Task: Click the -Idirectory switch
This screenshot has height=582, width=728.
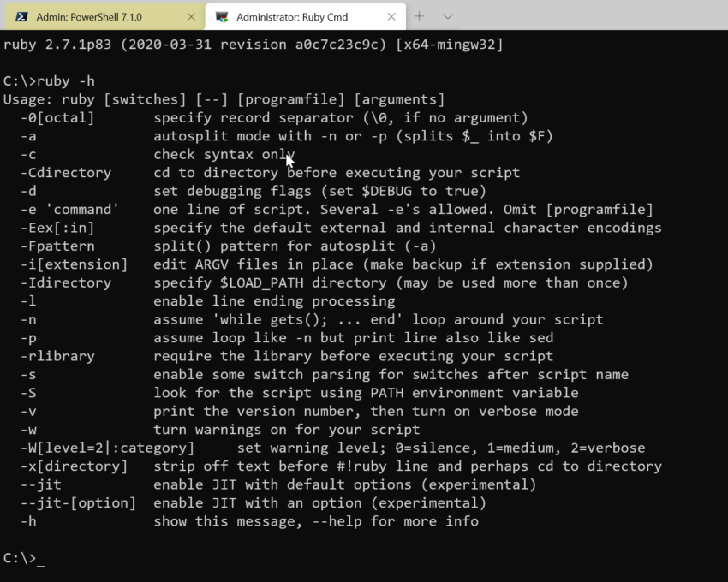Action: (x=66, y=282)
